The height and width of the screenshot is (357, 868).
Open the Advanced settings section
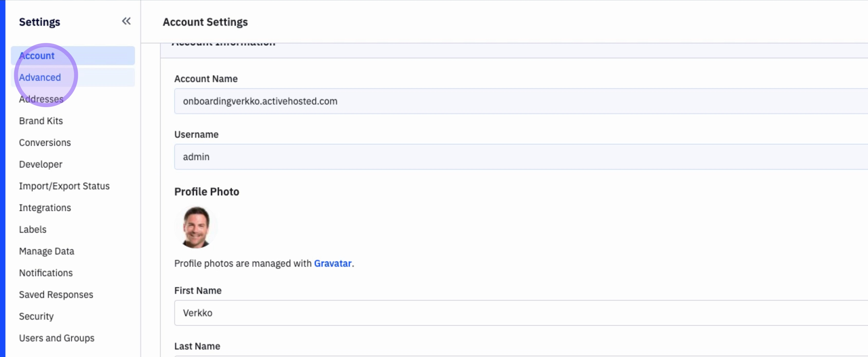(x=40, y=78)
